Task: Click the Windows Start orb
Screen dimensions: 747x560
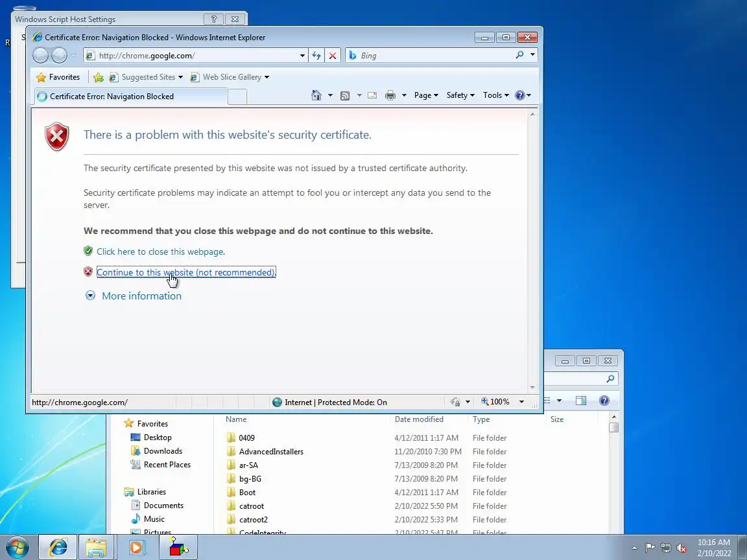Action: click(17, 547)
